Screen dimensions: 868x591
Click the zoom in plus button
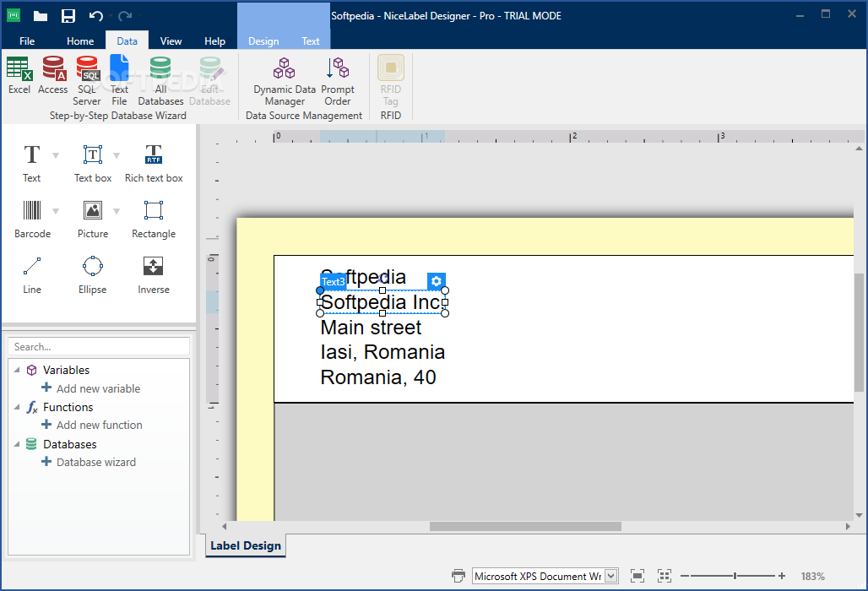click(x=782, y=576)
